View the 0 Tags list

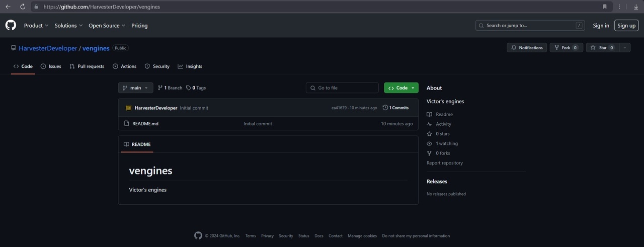[x=196, y=88]
